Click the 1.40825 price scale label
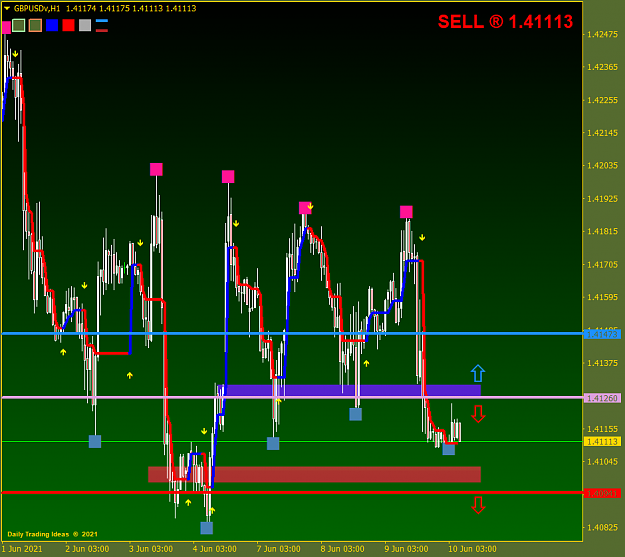Screen dimensions: 625x557 tap(602, 527)
